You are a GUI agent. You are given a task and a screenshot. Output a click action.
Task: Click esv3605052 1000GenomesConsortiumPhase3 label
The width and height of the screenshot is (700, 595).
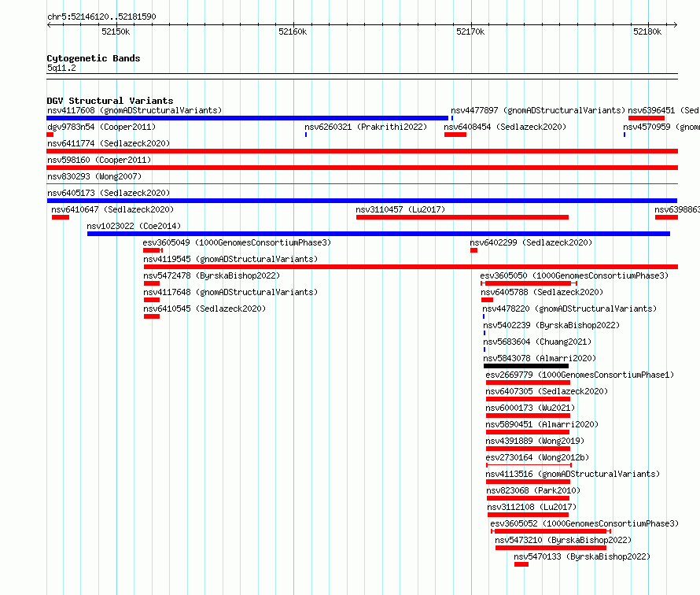click(584, 523)
